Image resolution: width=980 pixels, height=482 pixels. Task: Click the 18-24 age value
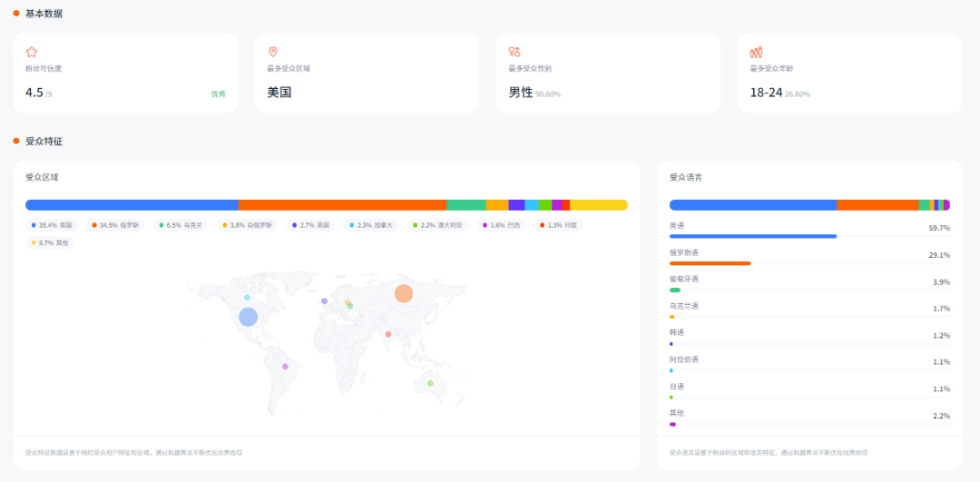click(766, 93)
